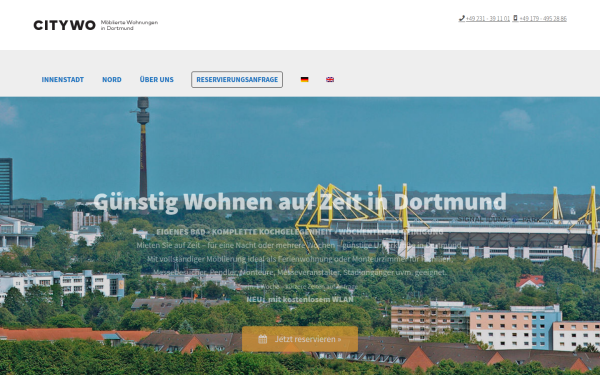Image resolution: width=600 pixels, height=375 pixels.
Task: Select heading Günstig Wohnen auf Zeit in Dortmund
Action: coord(300,202)
